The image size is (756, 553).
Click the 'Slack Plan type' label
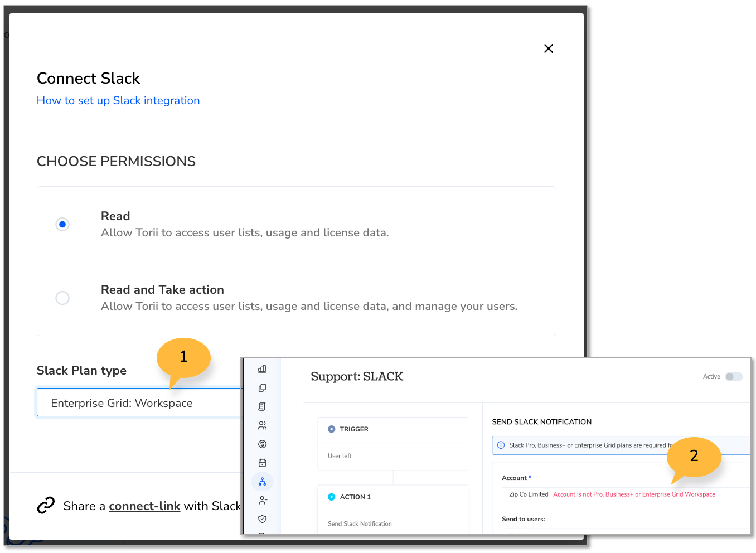pos(81,371)
